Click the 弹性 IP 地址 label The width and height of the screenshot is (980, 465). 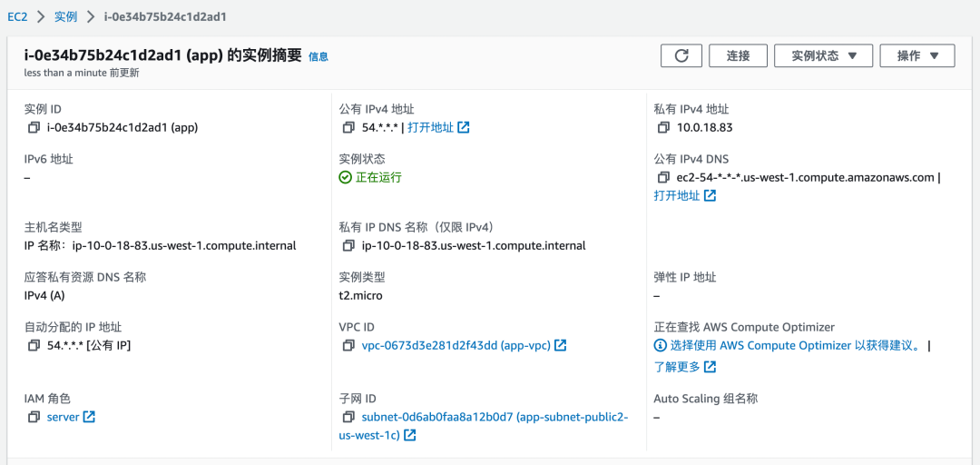[685, 277]
